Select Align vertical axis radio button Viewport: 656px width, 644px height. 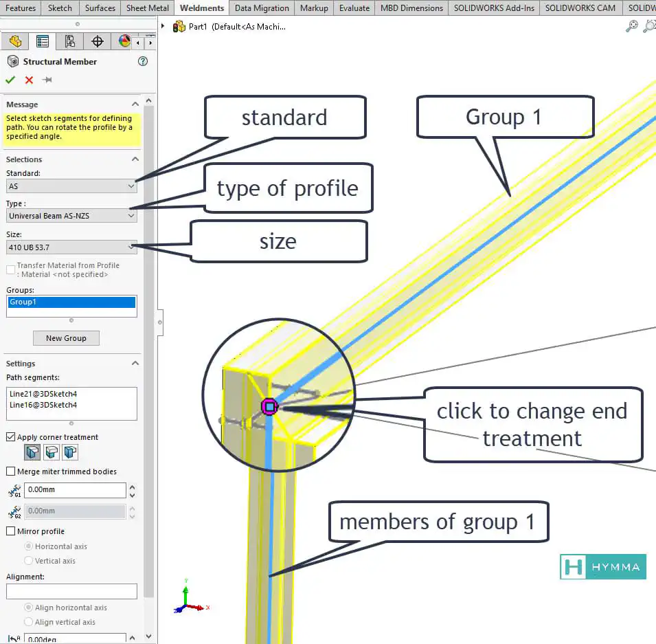pos(28,621)
